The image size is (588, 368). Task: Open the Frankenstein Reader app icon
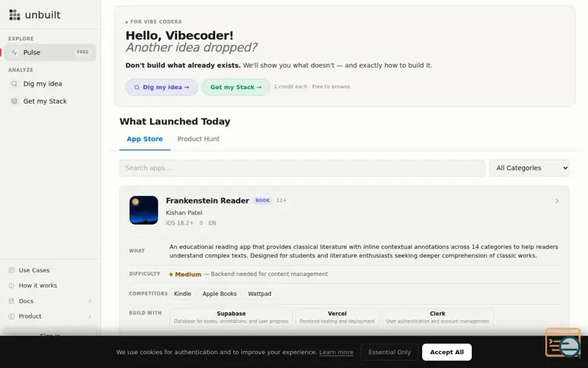click(143, 210)
